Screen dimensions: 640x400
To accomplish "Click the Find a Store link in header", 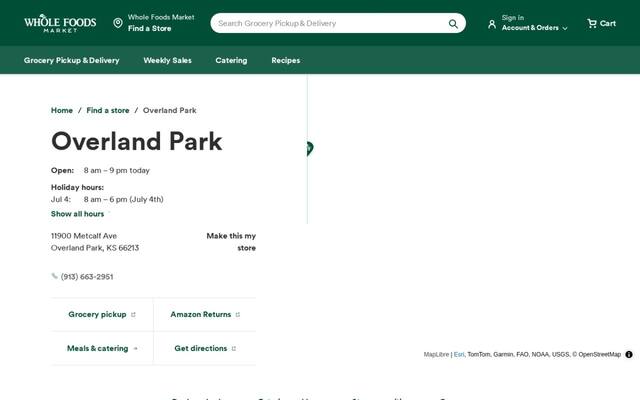I will tap(149, 28).
